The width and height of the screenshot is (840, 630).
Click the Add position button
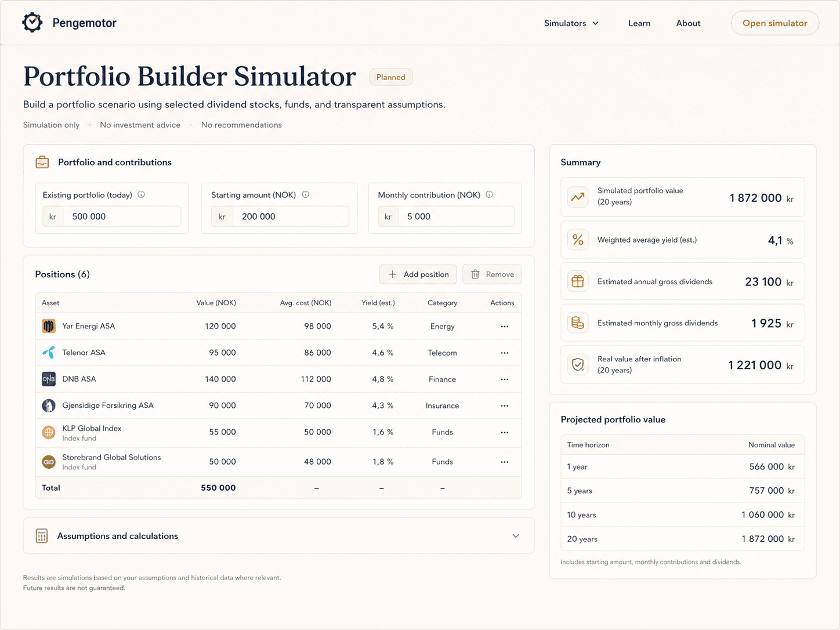(x=418, y=274)
